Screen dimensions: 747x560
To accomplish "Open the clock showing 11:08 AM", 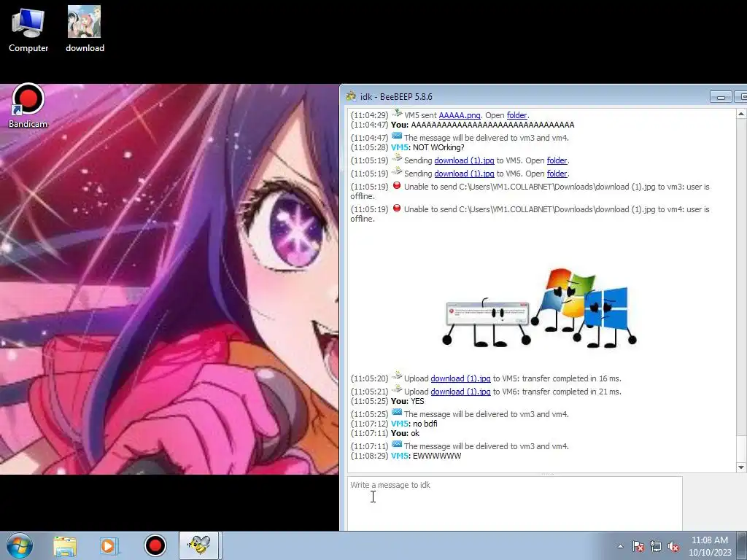I will [x=709, y=540].
